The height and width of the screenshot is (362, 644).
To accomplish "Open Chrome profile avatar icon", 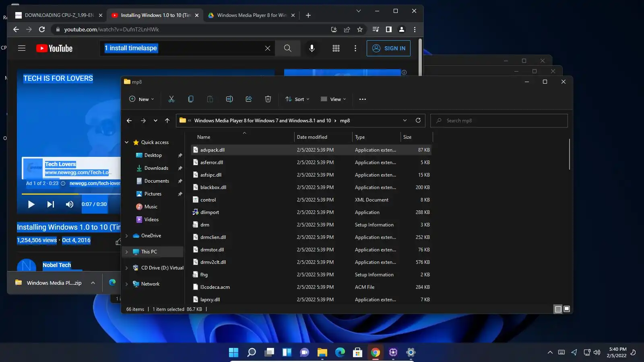I will coord(402,29).
